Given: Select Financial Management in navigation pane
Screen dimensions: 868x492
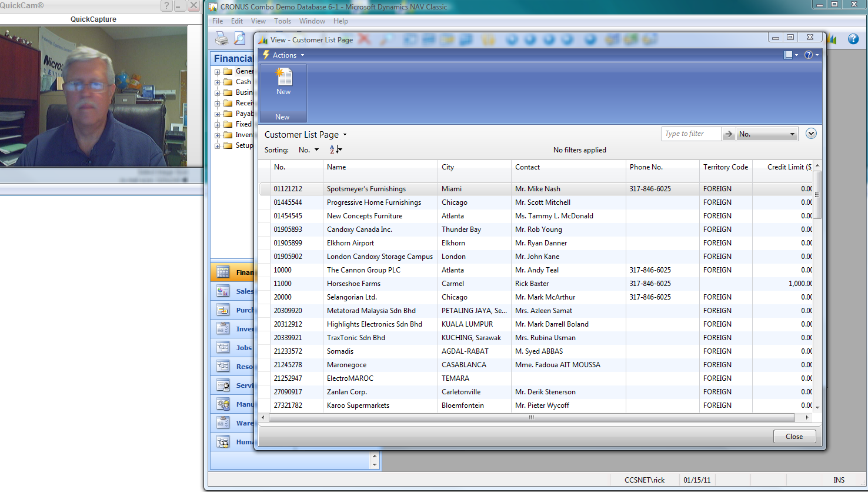Looking at the screenshot, I should (232, 272).
